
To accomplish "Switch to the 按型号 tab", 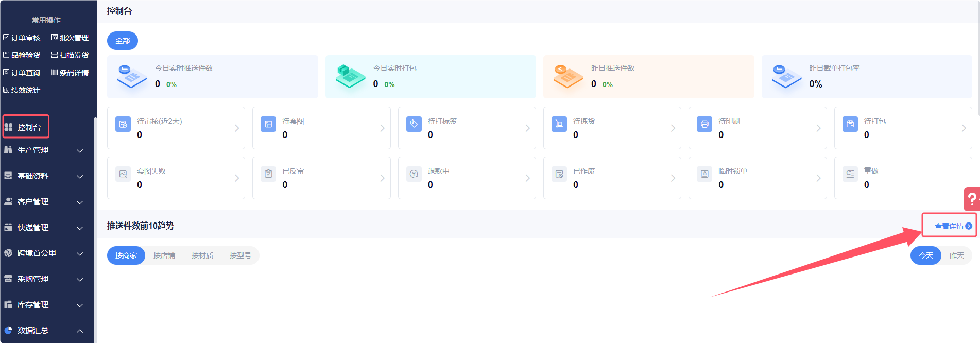I will [x=240, y=255].
